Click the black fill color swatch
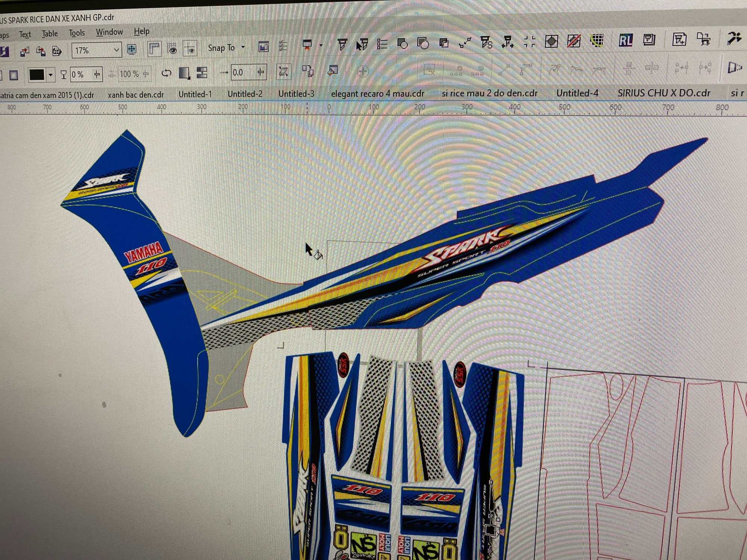Image resolution: width=747 pixels, height=560 pixels. [x=37, y=75]
